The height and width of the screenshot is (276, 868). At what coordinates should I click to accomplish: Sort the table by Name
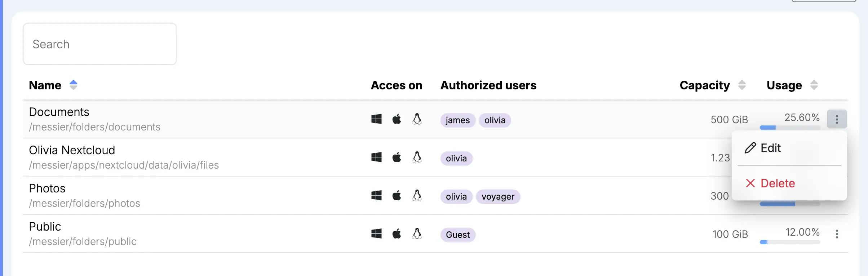74,85
